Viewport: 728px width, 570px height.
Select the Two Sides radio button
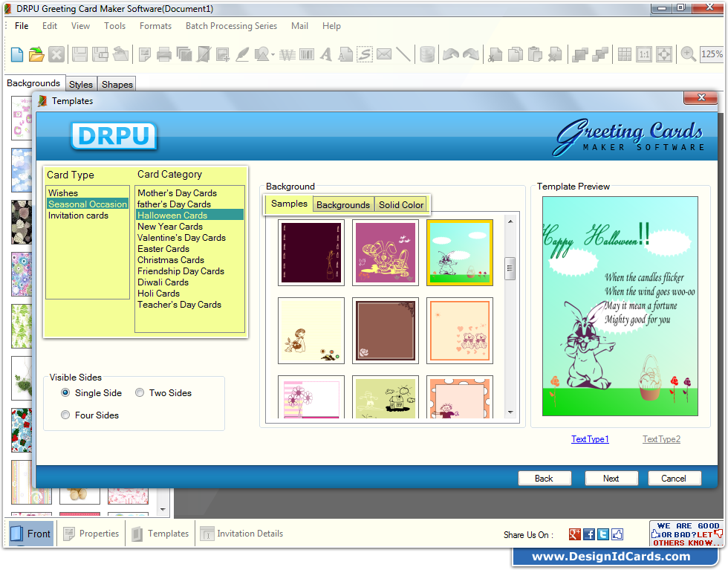(140, 392)
